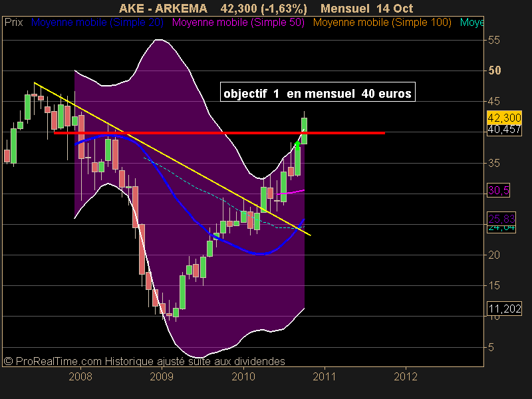Click the 55 price axis label
The image size is (532, 399).
coord(494,40)
